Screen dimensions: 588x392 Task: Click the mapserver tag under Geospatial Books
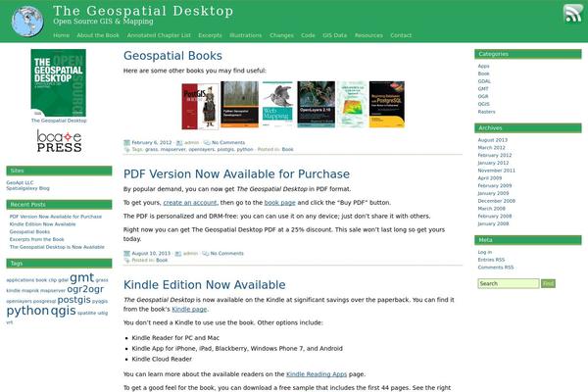pos(172,149)
